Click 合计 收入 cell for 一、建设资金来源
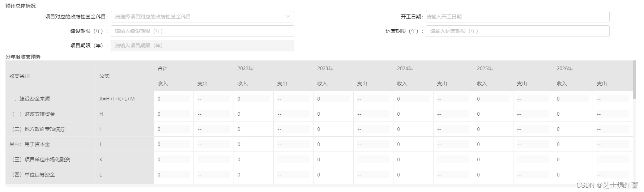 (173, 99)
